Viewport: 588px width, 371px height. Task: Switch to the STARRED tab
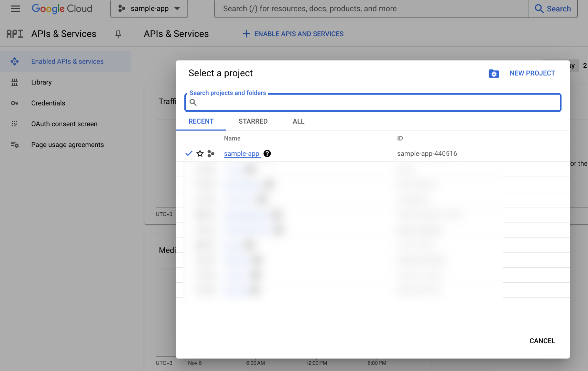coord(253,121)
